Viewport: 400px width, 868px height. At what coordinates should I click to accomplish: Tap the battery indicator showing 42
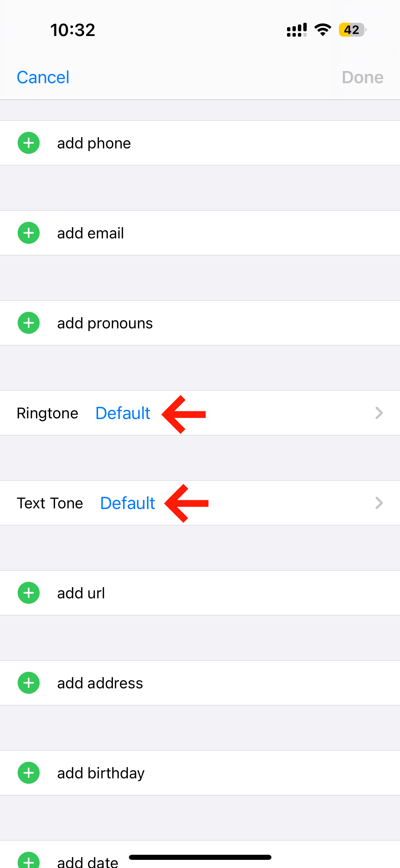point(353,30)
